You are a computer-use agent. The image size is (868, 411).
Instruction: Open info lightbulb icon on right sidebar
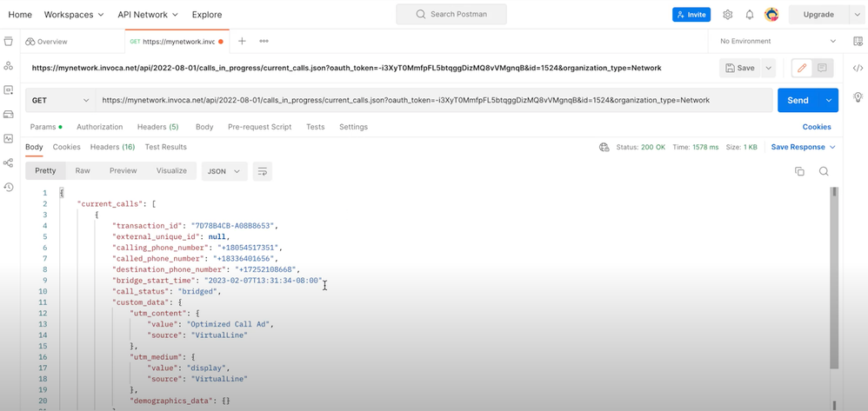point(858,96)
